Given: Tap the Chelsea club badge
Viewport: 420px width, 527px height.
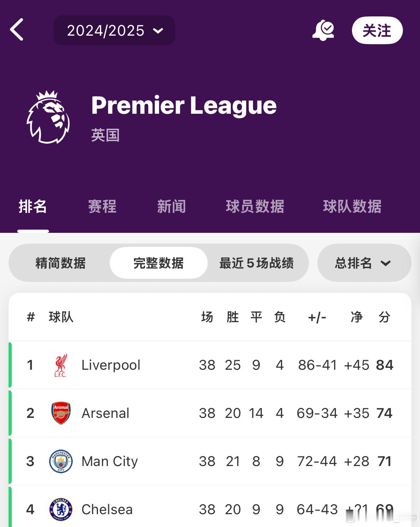Looking at the screenshot, I should pos(61,510).
